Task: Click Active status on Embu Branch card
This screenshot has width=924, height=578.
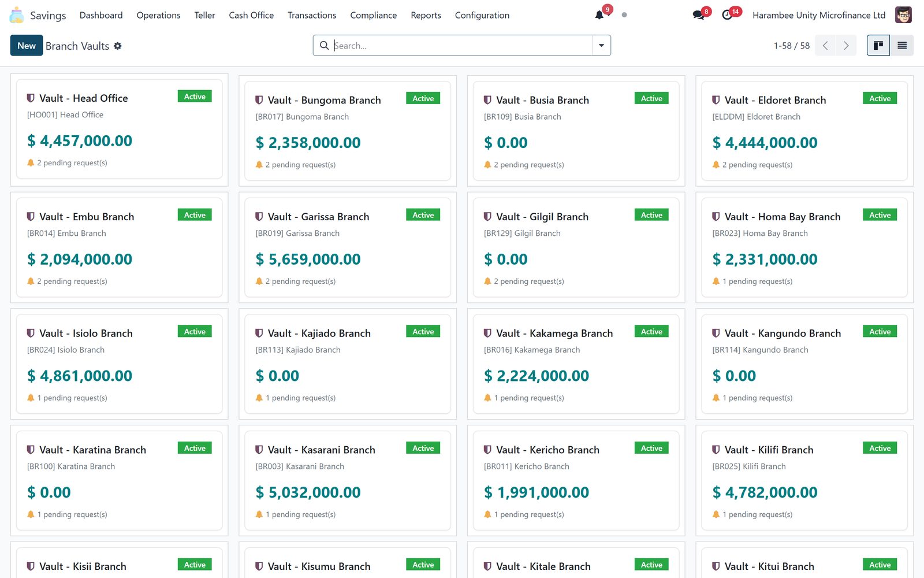Action: [195, 215]
